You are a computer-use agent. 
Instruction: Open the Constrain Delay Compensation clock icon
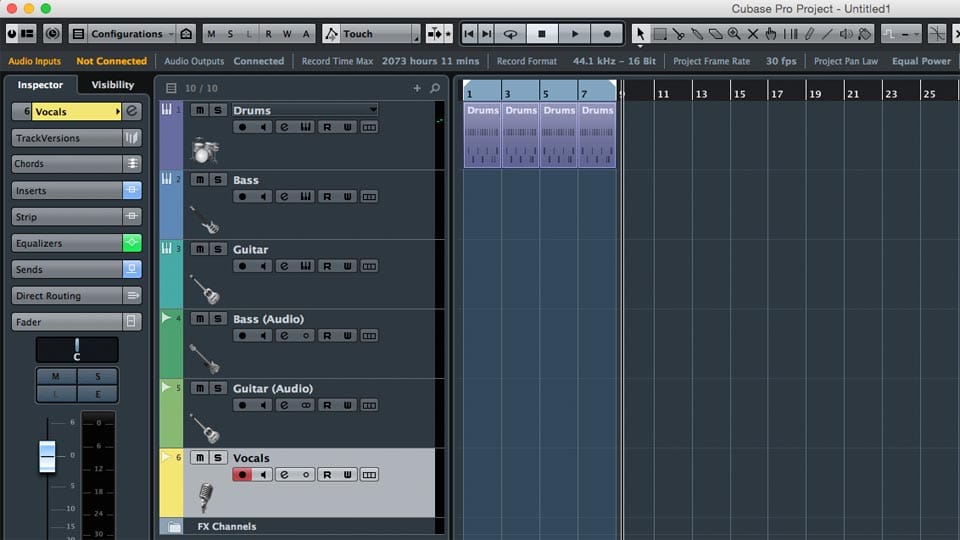(x=53, y=34)
